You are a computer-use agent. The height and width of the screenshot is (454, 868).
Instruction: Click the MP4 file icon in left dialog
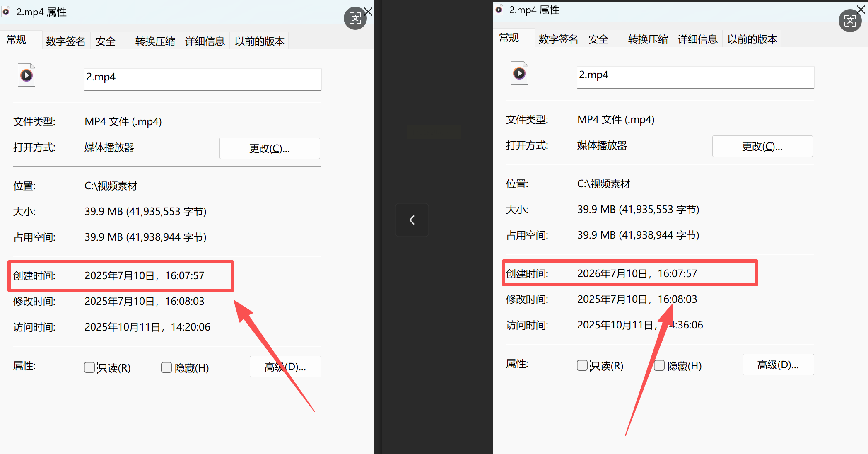pos(27,75)
